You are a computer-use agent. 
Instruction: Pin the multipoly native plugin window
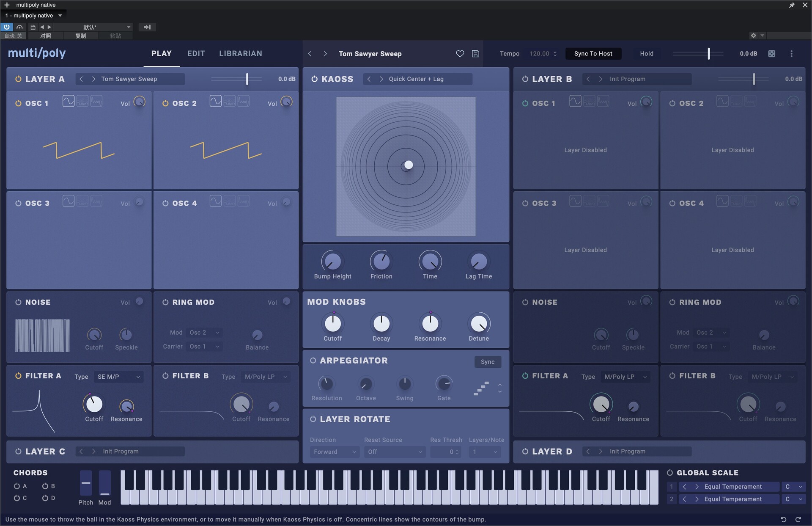click(791, 5)
